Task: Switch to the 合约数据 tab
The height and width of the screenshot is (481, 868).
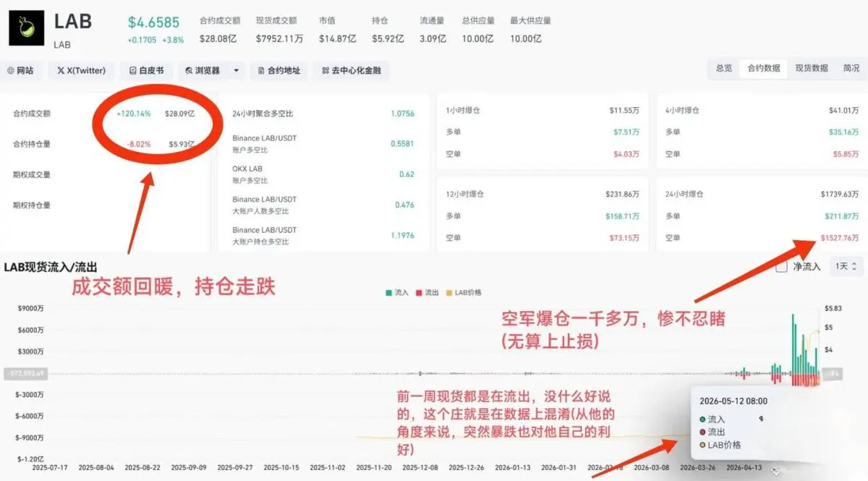Action: (x=763, y=68)
